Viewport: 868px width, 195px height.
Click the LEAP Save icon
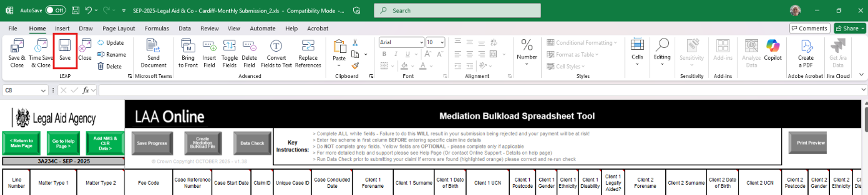[x=65, y=50]
